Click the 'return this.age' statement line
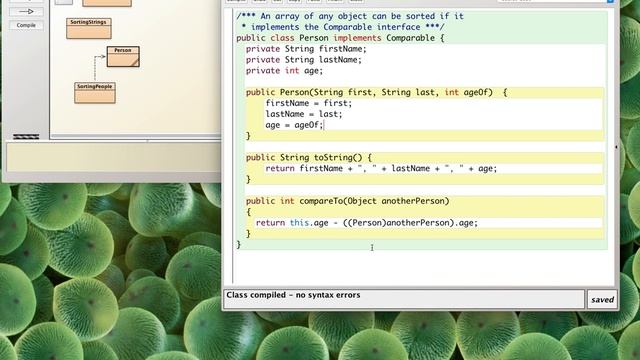Screen dimensions: 640x360 tap(367, 223)
